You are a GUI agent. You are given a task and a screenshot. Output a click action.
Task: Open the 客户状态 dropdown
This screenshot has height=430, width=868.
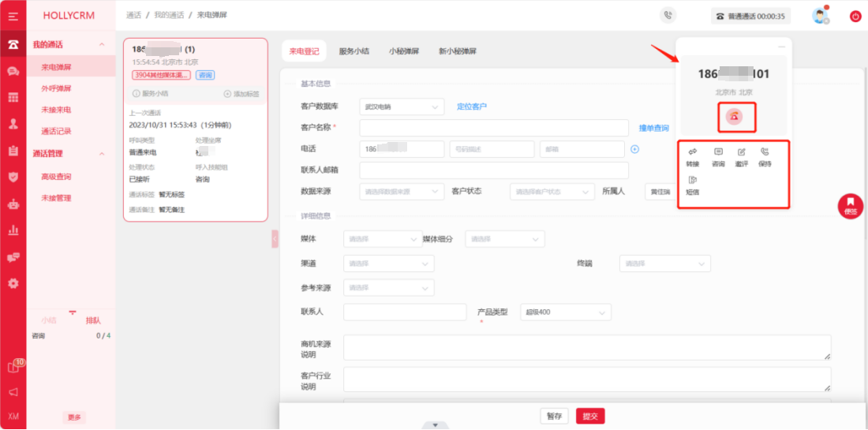(552, 192)
